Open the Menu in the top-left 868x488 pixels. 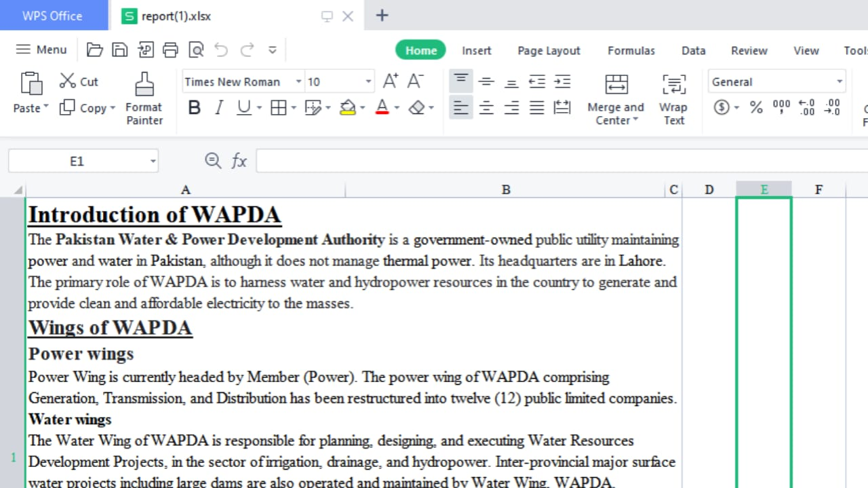click(41, 49)
